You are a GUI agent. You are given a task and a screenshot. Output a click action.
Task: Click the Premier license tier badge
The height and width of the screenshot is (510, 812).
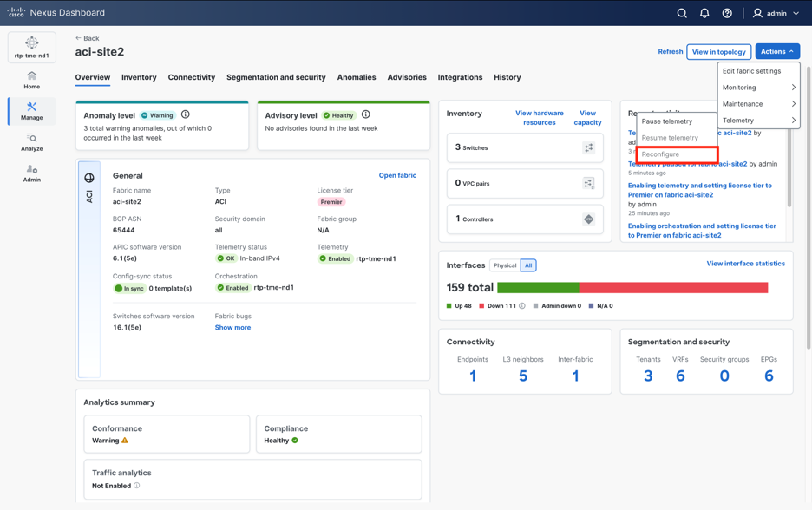331,202
